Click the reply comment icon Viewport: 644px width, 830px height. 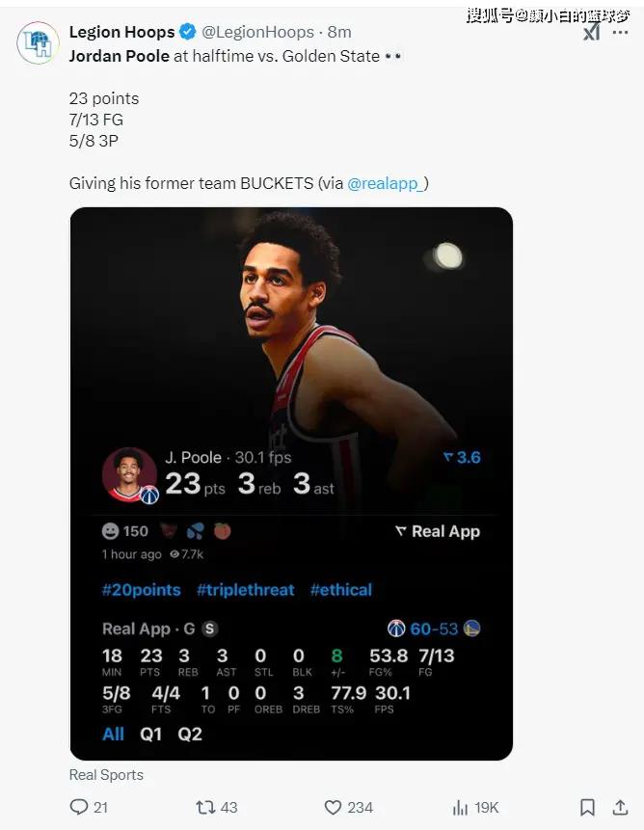pos(79,807)
